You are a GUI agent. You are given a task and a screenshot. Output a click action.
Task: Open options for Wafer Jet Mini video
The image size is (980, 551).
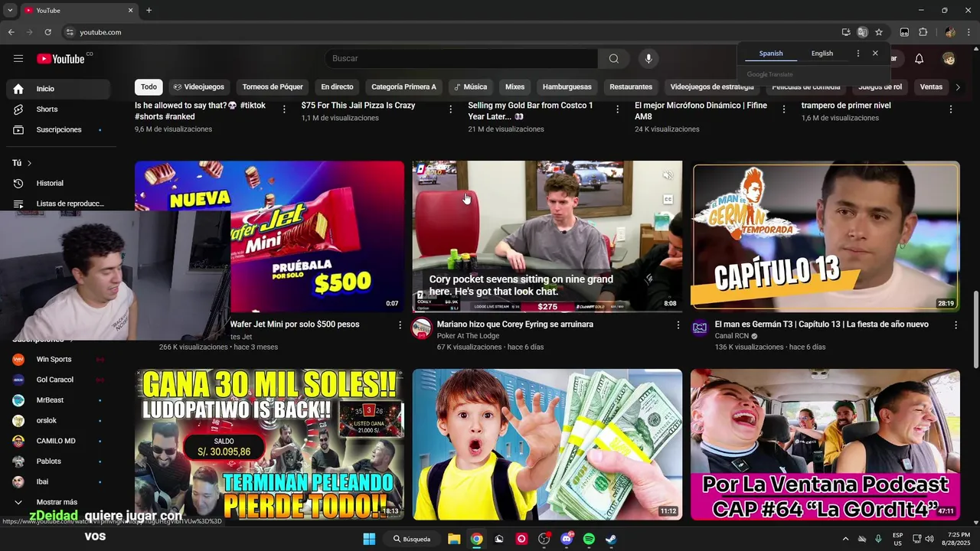(x=400, y=325)
